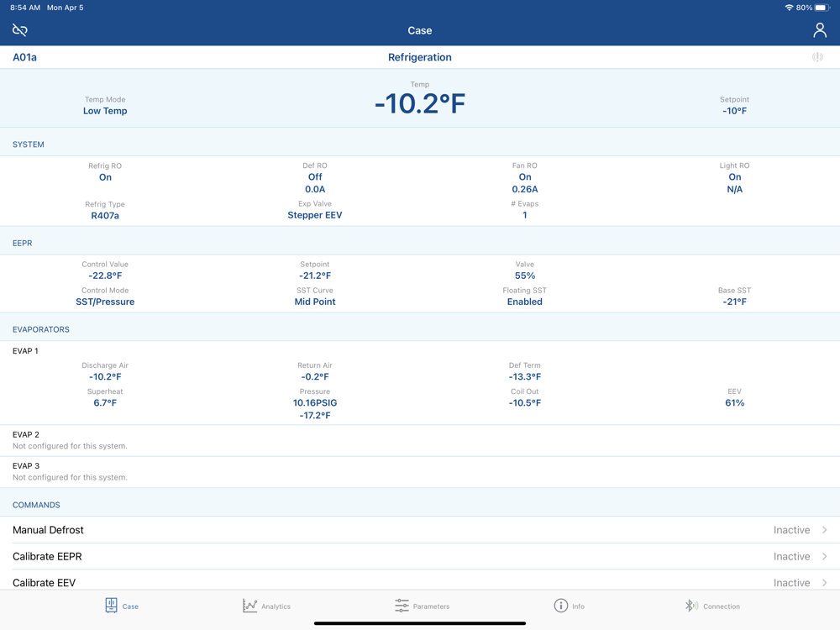Image resolution: width=840 pixels, height=630 pixels.
Task: Tap the battery indicator icon
Action: (x=823, y=8)
